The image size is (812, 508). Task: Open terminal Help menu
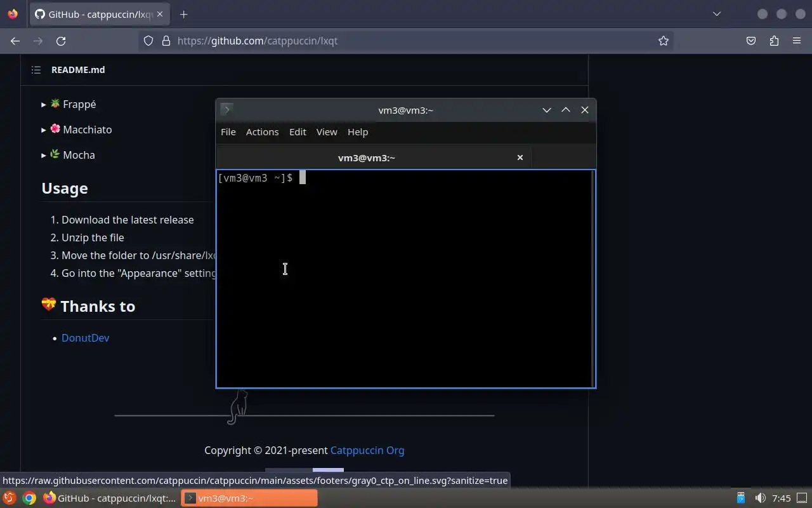tap(358, 132)
